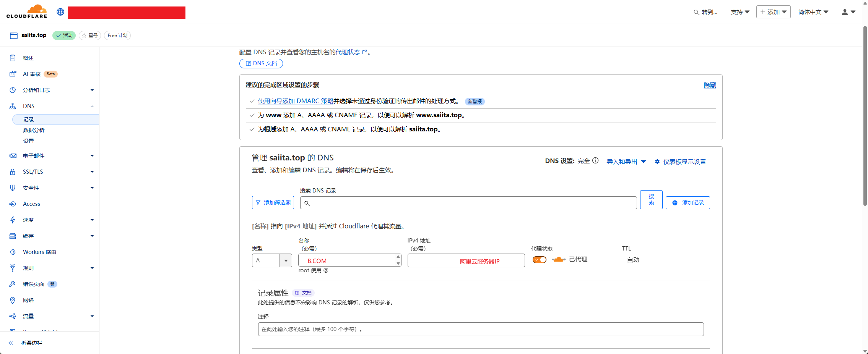Image resolution: width=868 pixels, height=354 pixels.
Task: Click the 添加记录 button
Action: 688,203
